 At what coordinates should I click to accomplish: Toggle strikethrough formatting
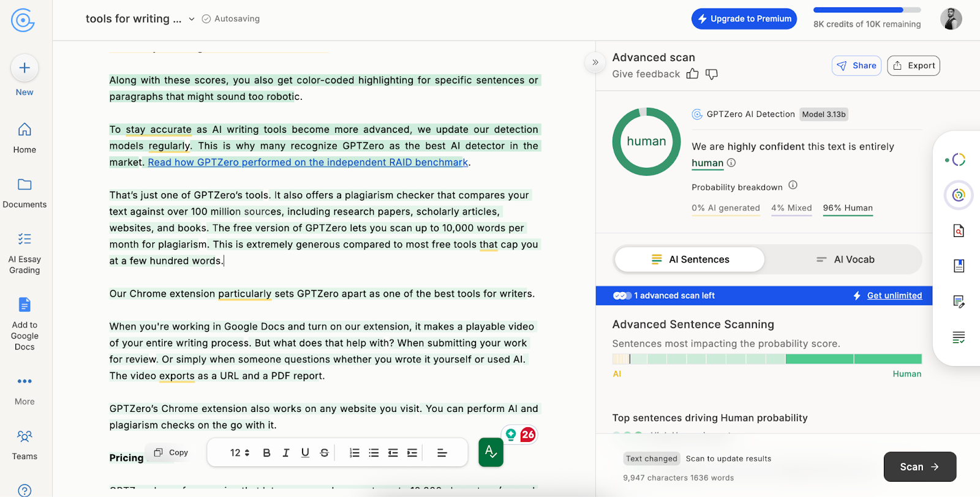(x=324, y=453)
